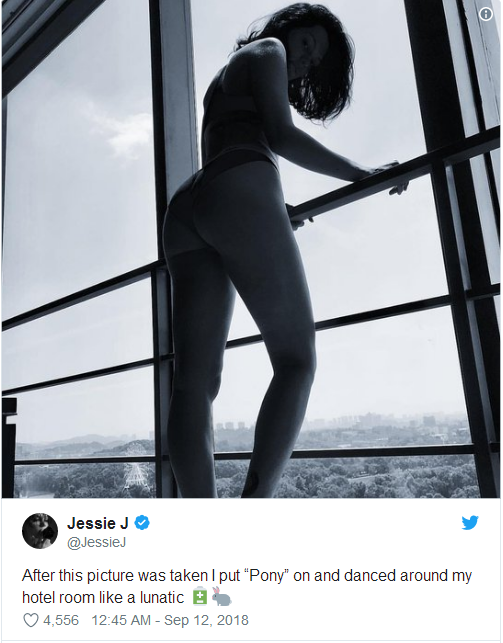Like the tweet with the heart icon
The width and height of the screenshot is (503, 643).
(x=31, y=620)
